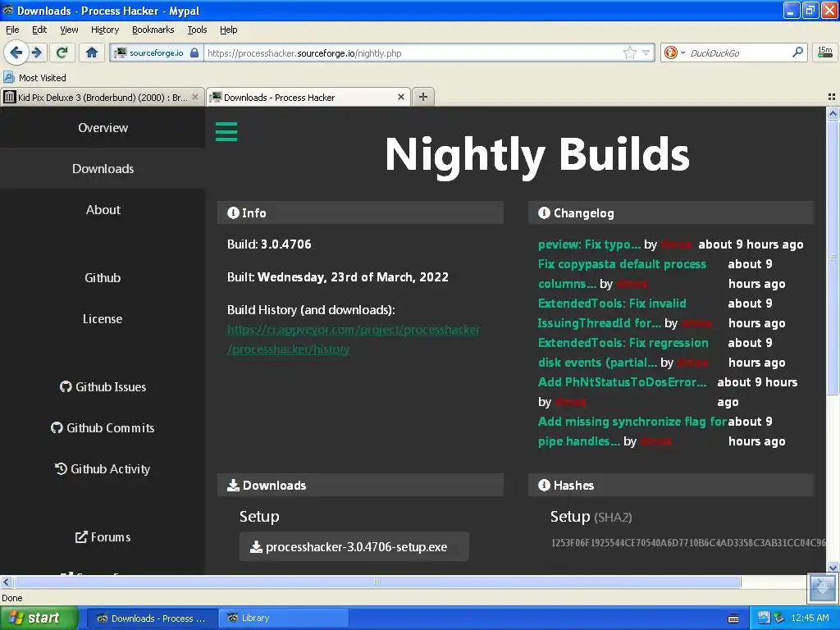Click the 15m toolbar button
Viewport: 840px width, 630px height.
click(x=825, y=52)
